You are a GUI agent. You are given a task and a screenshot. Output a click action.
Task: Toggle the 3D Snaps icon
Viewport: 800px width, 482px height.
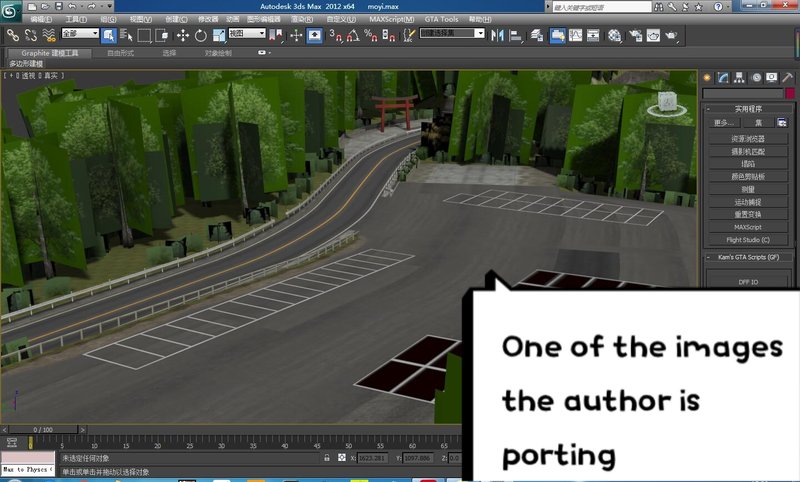pyautogui.click(x=335, y=35)
